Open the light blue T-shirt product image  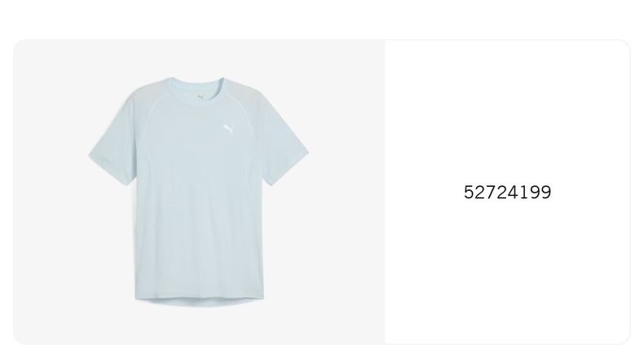[199, 192]
